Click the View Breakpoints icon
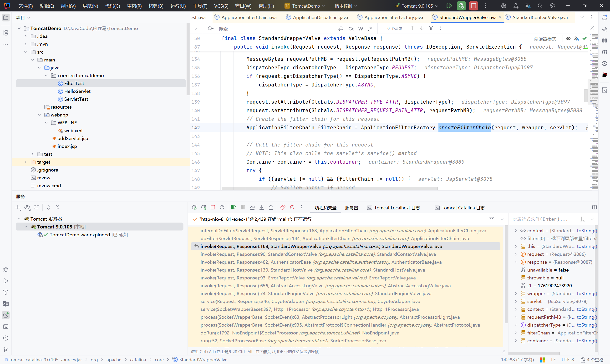 click(283, 207)
